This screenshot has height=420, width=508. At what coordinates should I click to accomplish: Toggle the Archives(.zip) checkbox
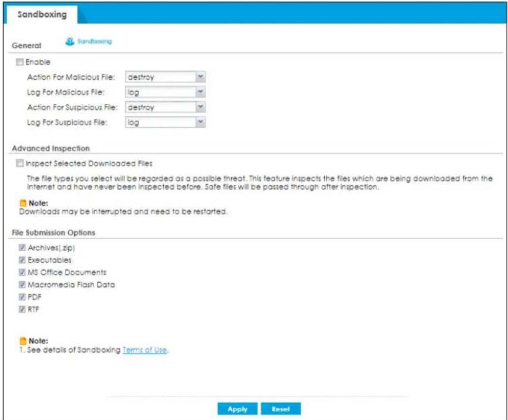pyautogui.click(x=22, y=248)
